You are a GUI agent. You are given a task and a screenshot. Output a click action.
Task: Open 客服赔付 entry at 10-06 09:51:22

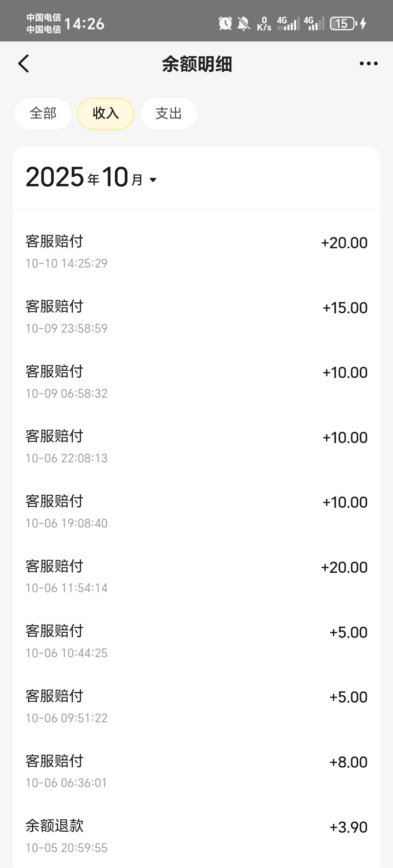coord(196,706)
